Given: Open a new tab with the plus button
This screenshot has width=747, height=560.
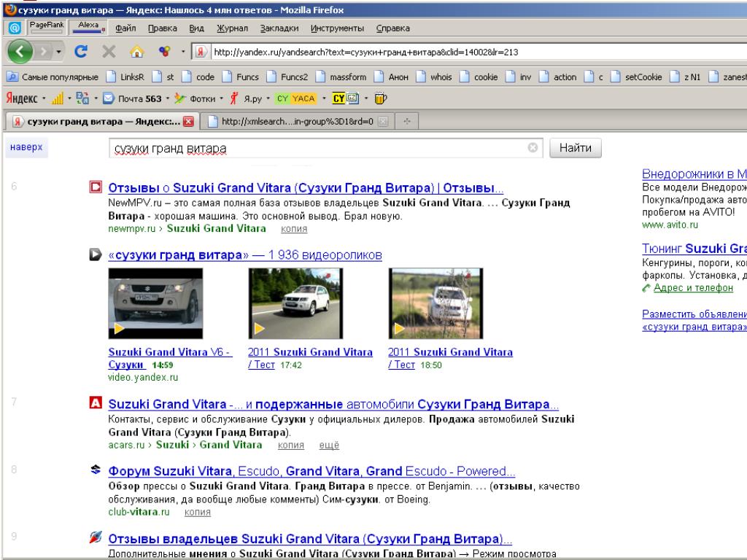Looking at the screenshot, I should coord(407,122).
